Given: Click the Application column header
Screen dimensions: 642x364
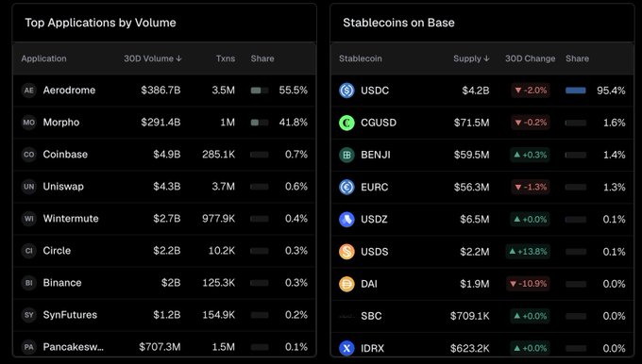Looking at the screenshot, I should click(43, 58).
